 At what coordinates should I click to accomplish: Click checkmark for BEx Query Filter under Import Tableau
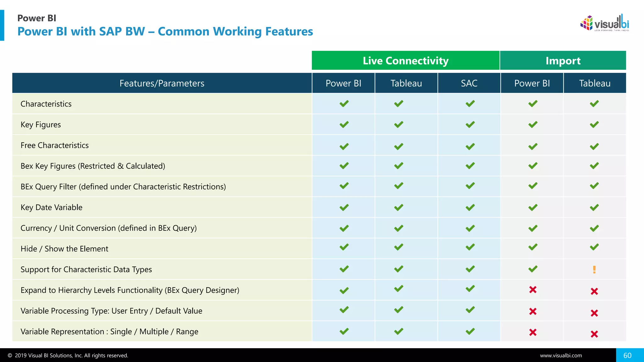594,186
